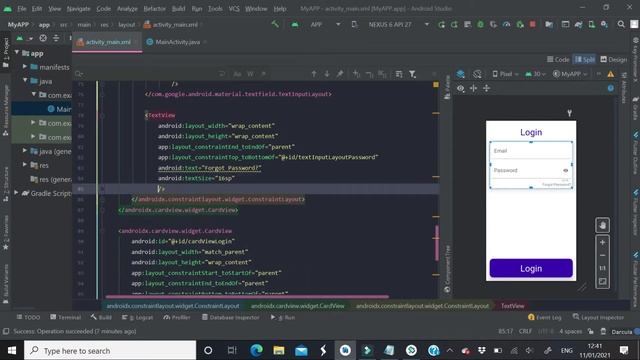The image size is (640, 360).
Task: Expand the Gradle Scripts node
Action: 16,193
